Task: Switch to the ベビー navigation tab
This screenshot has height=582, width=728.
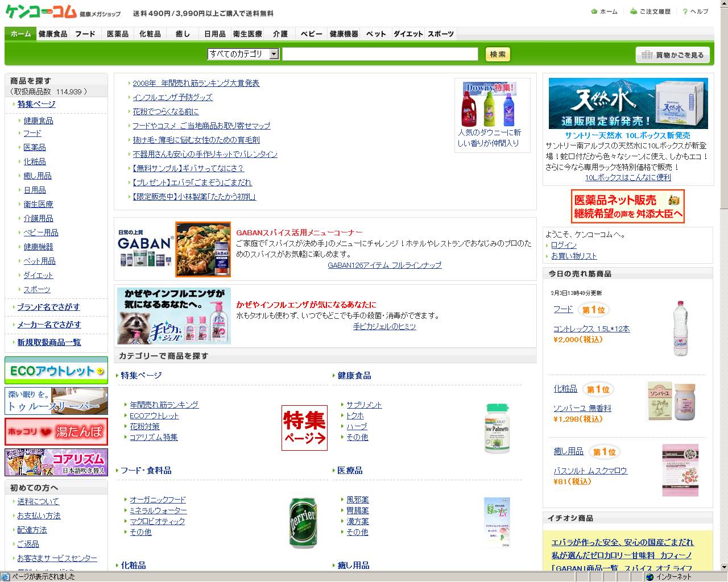Action: pyautogui.click(x=312, y=34)
